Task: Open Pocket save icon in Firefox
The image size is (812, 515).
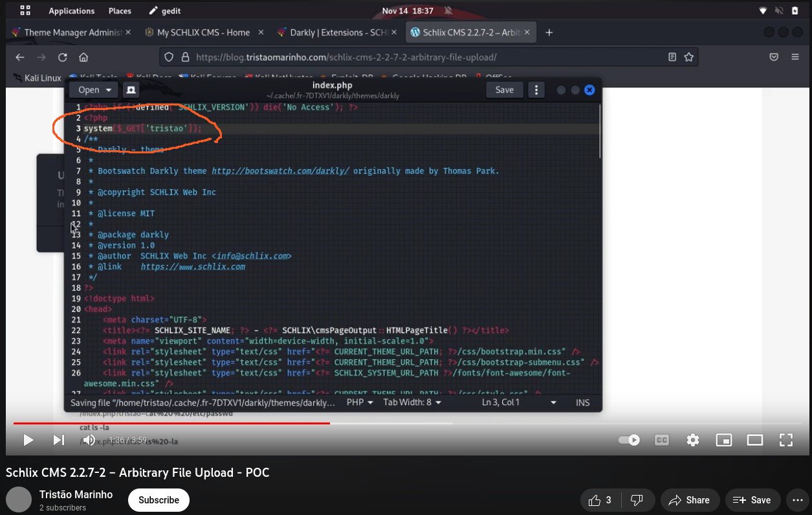Action: pos(773,57)
